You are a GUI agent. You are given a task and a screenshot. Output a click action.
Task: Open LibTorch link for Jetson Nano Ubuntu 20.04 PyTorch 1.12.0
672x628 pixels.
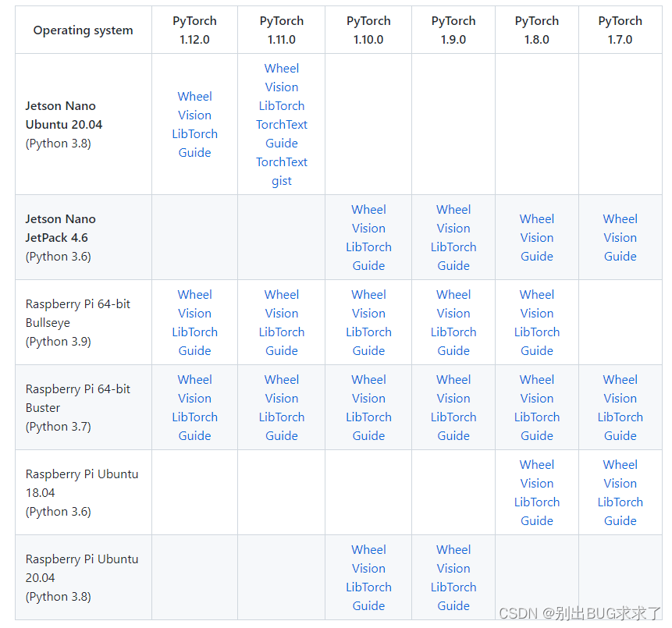(194, 134)
